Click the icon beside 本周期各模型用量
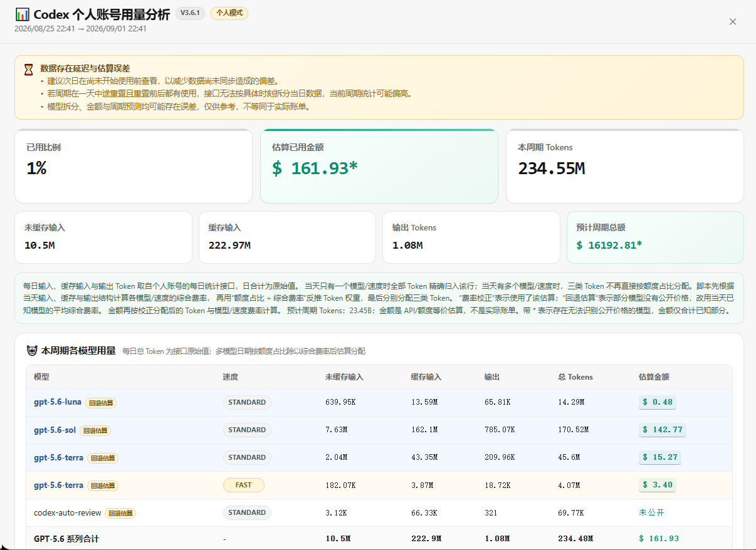Viewport: 756px width, 550px height. pos(32,351)
